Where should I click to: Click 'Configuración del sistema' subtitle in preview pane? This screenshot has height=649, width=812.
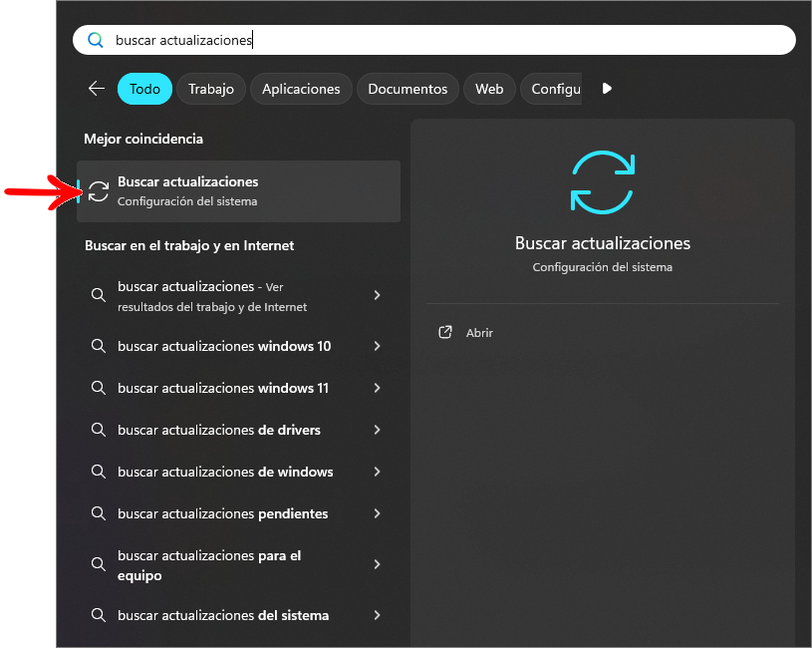[x=602, y=267]
